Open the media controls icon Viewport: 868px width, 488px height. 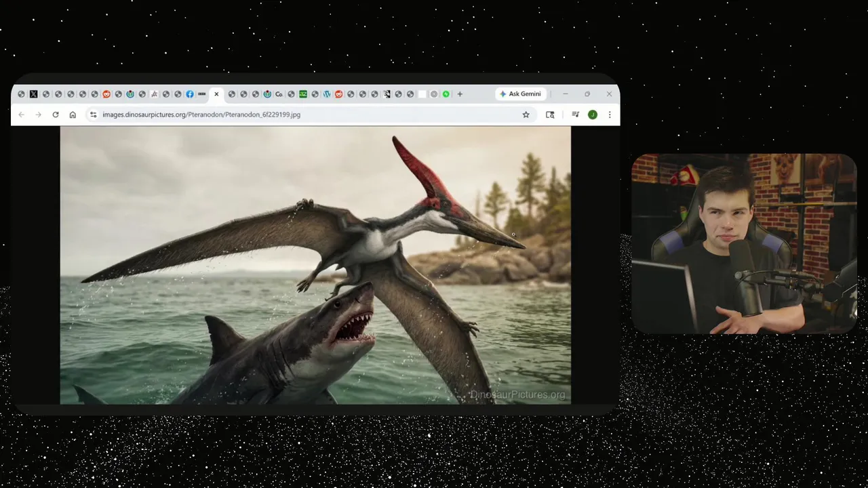[575, 115]
